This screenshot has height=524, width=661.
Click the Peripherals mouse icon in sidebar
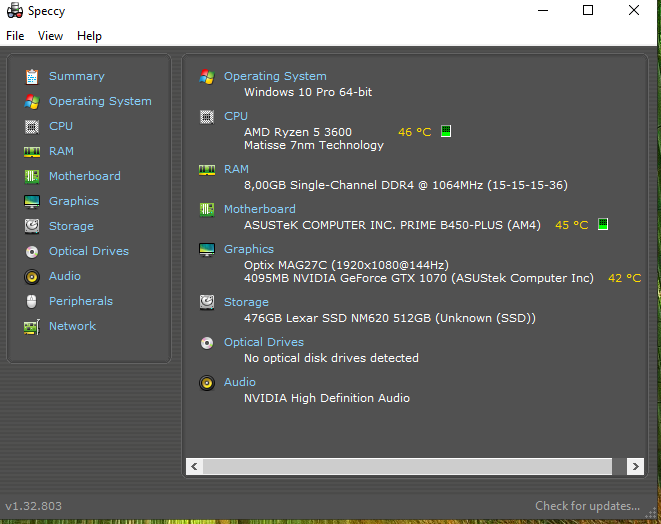[x=32, y=301]
